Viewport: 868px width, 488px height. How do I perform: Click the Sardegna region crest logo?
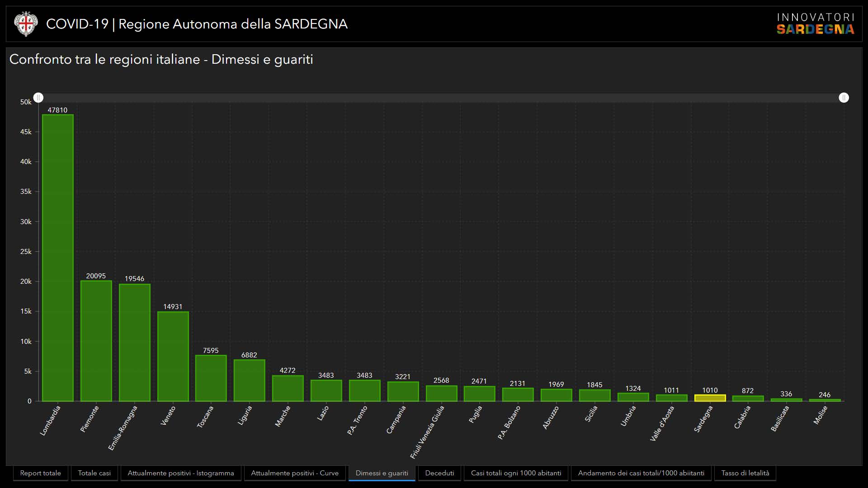click(x=25, y=24)
